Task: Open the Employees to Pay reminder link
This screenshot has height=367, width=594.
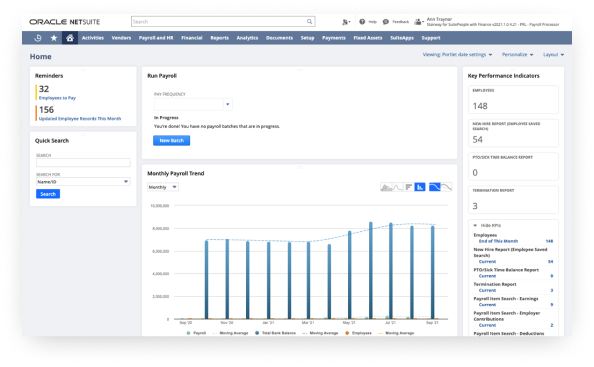Action: 57,98
